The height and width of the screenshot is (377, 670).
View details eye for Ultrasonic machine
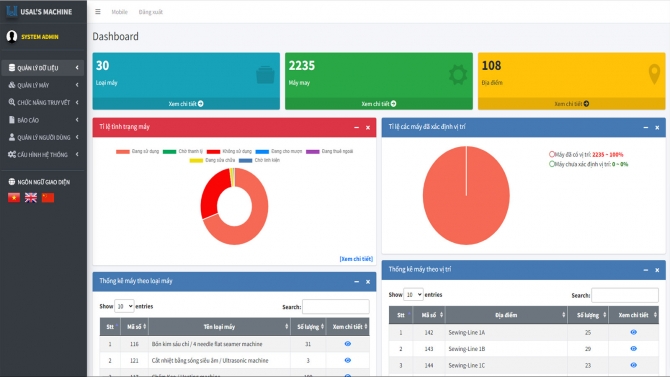pyautogui.click(x=347, y=360)
